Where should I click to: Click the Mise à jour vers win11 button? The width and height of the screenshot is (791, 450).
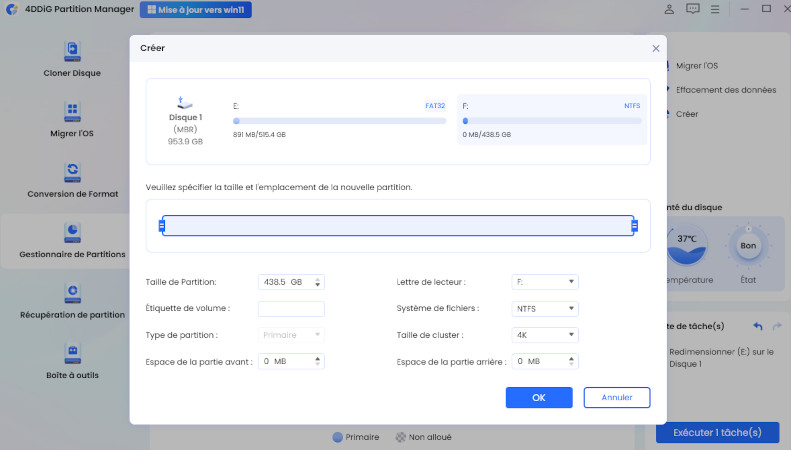[196, 10]
